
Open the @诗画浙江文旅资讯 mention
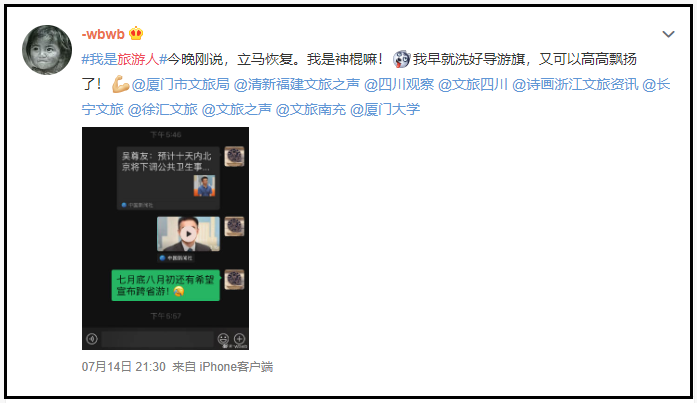pyautogui.click(x=575, y=84)
